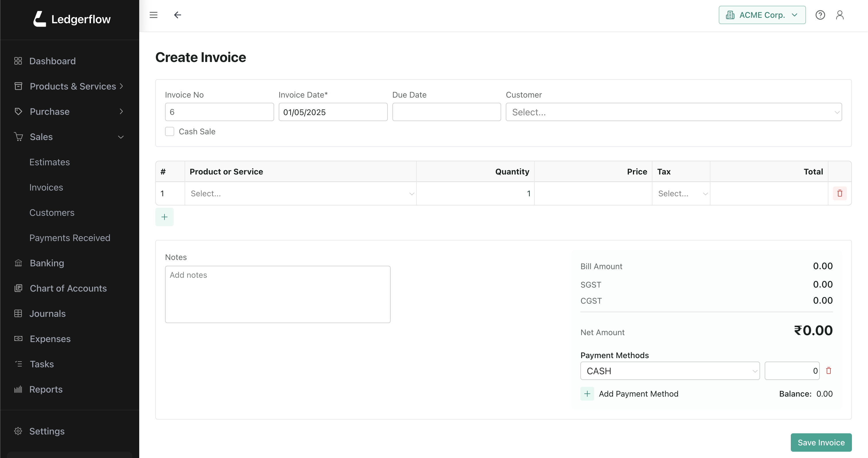Click the Due Date input field
The width and height of the screenshot is (868, 458).
pos(446,112)
